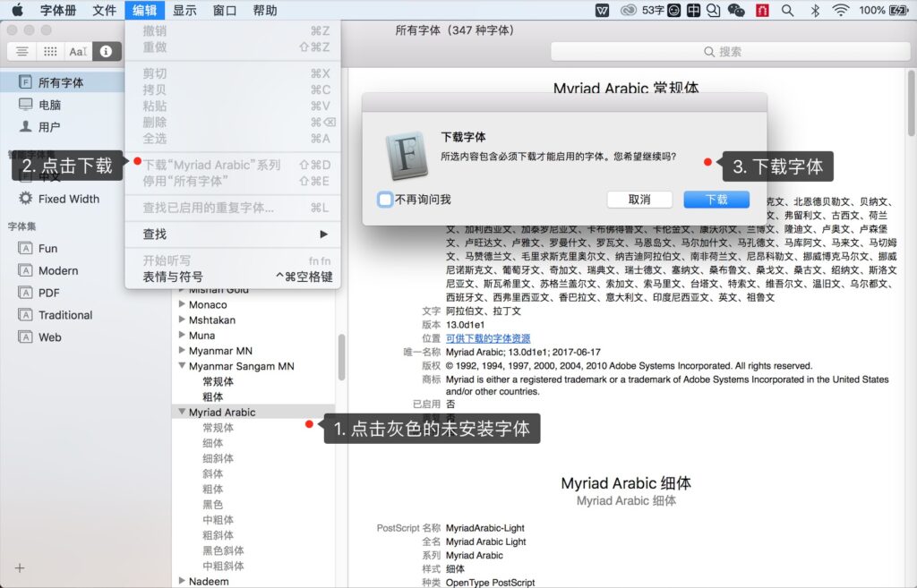This screenshot has width=917, height=588.
Task: Open the 查找 submenu arrow
Action: tap(323, 234)
